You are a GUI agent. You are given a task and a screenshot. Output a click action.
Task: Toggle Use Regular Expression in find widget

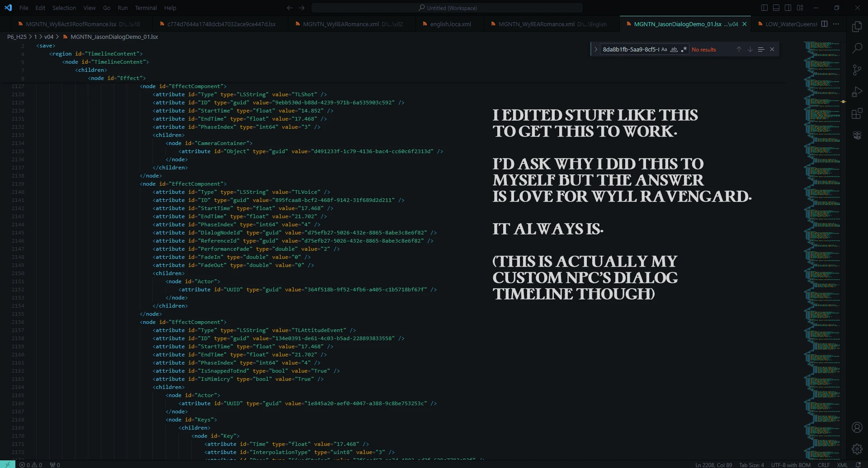684,50
